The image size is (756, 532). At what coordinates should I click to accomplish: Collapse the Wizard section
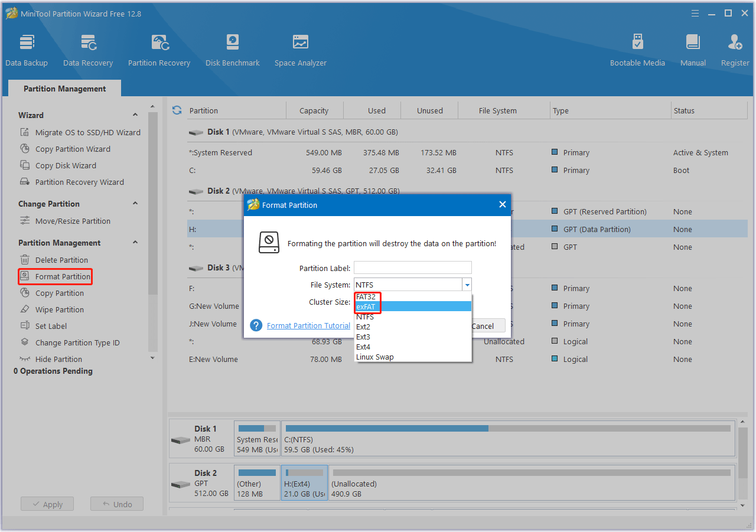pyautogui.click(x=135, y=115)
